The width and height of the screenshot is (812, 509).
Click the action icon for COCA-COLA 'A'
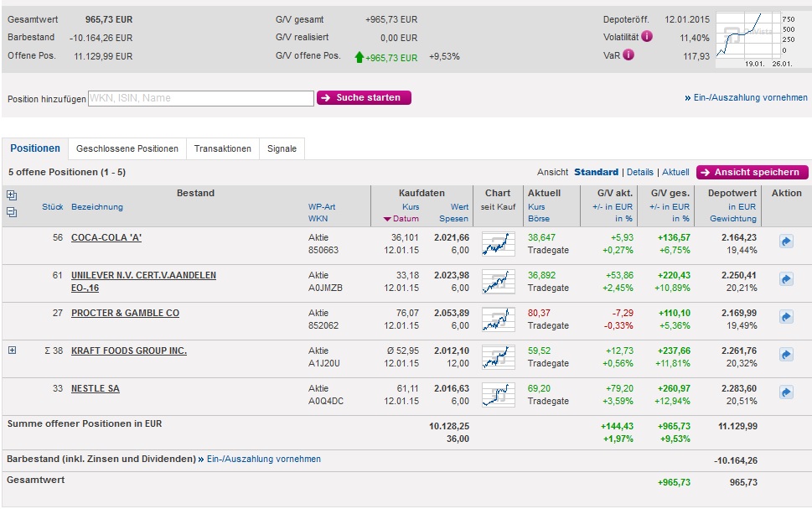[785, 242]
